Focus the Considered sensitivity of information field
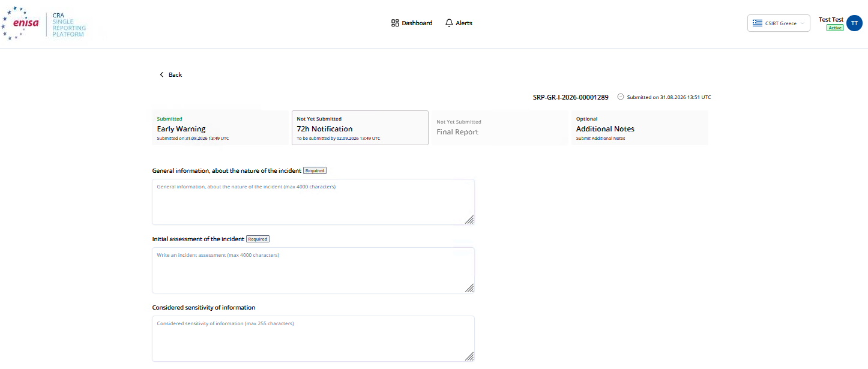The height and width of the screenshot is (369, 868). click(313, 338)
